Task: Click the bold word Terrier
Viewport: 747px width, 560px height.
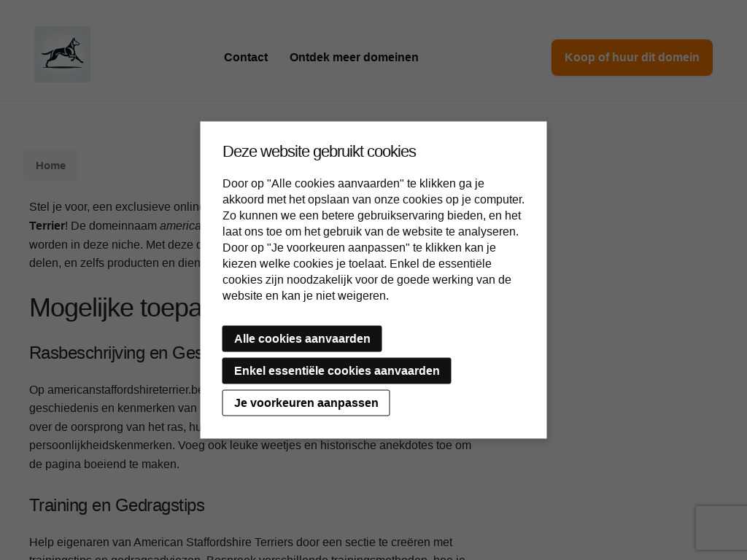Action: 47,226
